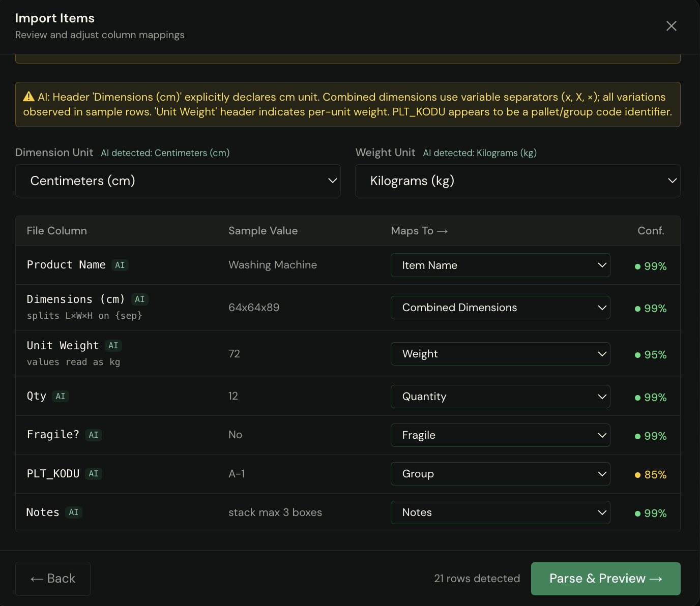Click sample value 'A-1'

tap(237, 474)
